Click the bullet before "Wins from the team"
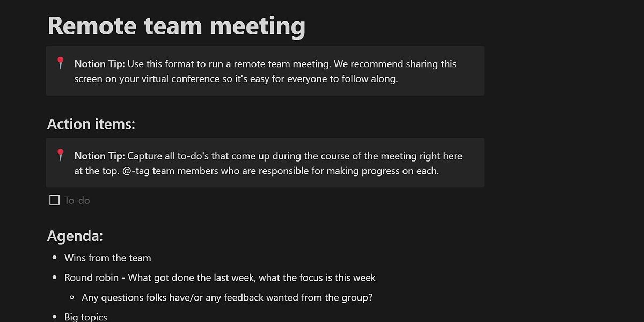 pyautogui.click(x=54, y=258)
